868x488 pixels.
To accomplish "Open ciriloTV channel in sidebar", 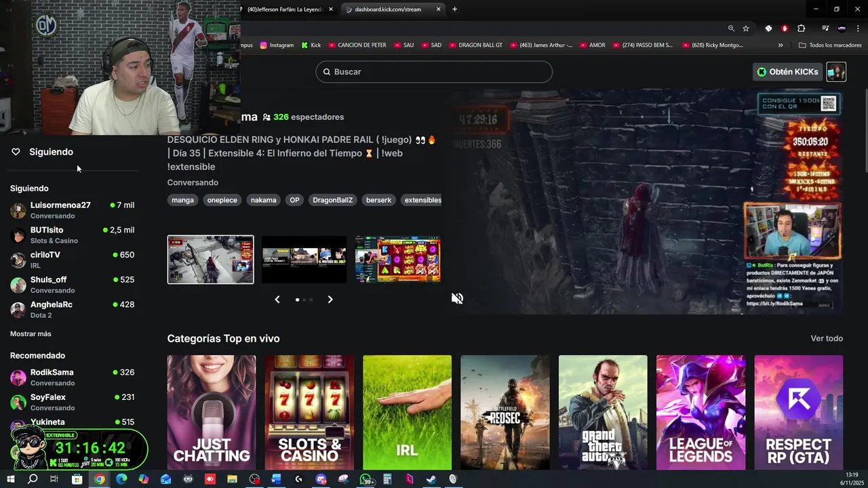I will coord(73,260).
